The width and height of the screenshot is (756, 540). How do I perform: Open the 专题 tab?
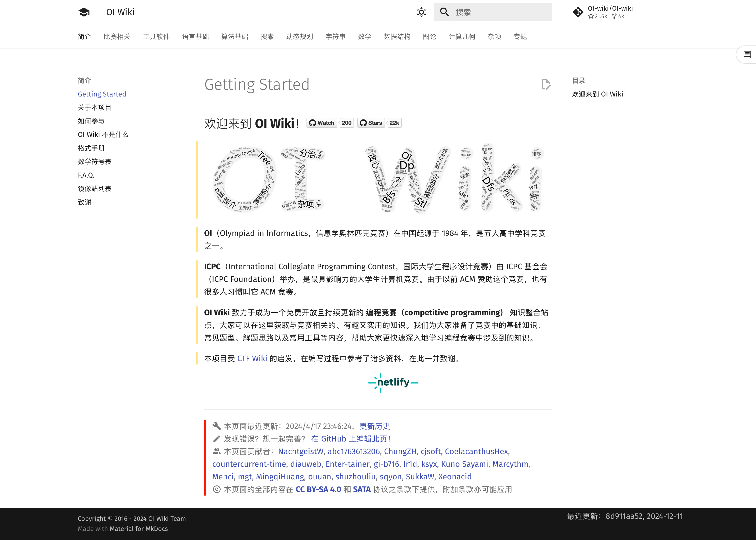click(x=520, y=37)
